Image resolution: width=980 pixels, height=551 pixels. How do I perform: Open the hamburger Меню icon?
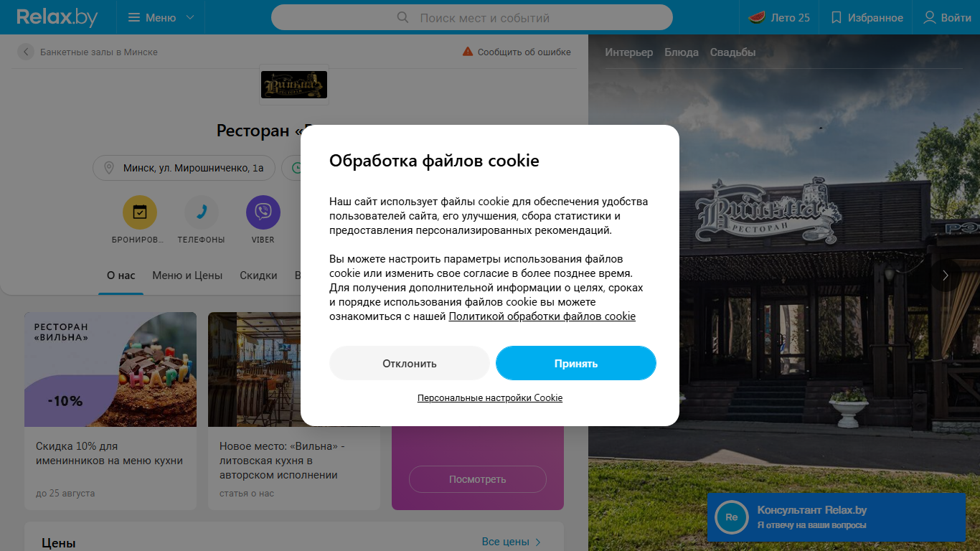coord(133,17)
